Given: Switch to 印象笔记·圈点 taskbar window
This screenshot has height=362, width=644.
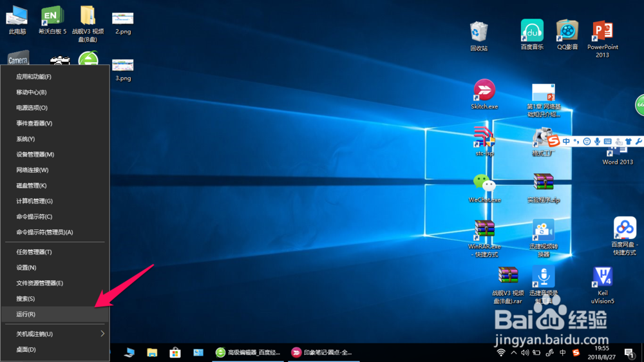Looking at the screenshot, I should [324, 352].
